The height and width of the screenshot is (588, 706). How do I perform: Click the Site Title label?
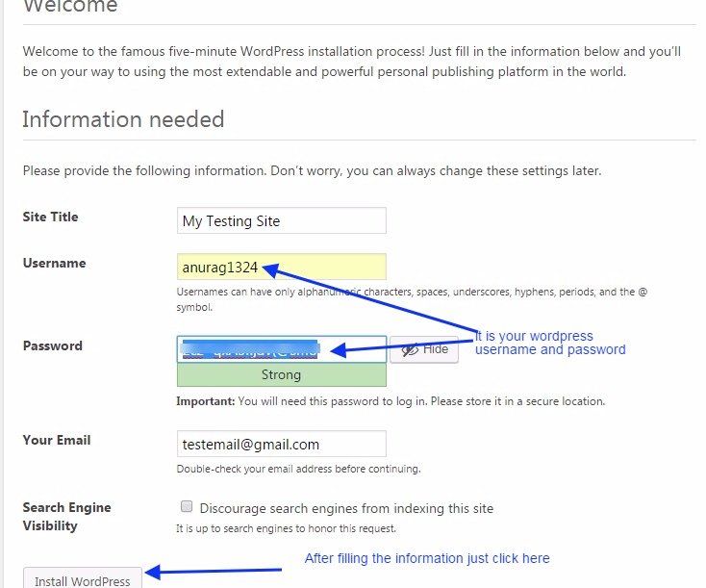(x=51, y=217)
